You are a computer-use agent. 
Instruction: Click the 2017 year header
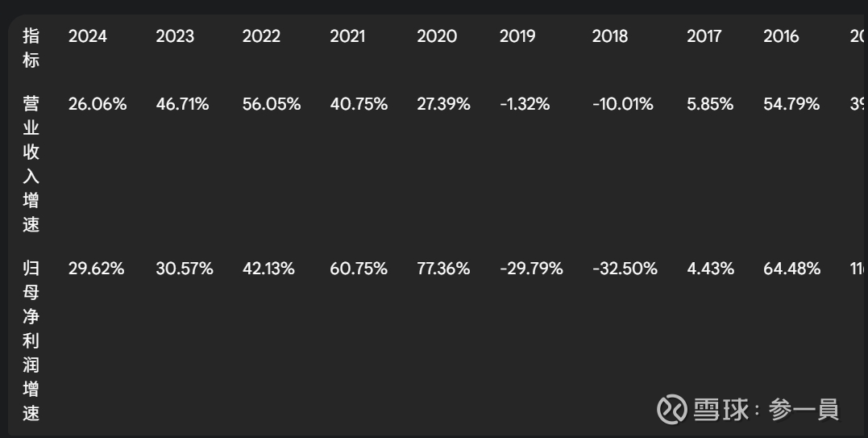coord(704,36)
